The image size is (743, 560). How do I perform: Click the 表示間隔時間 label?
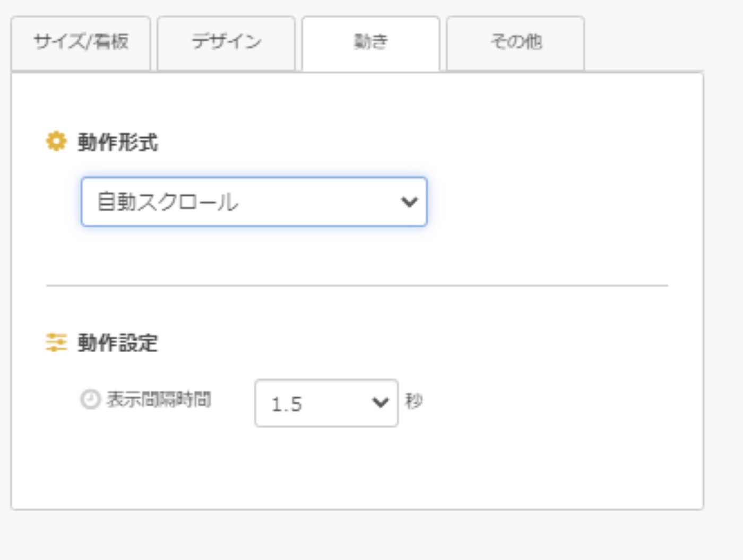click(x=159, y=399)
